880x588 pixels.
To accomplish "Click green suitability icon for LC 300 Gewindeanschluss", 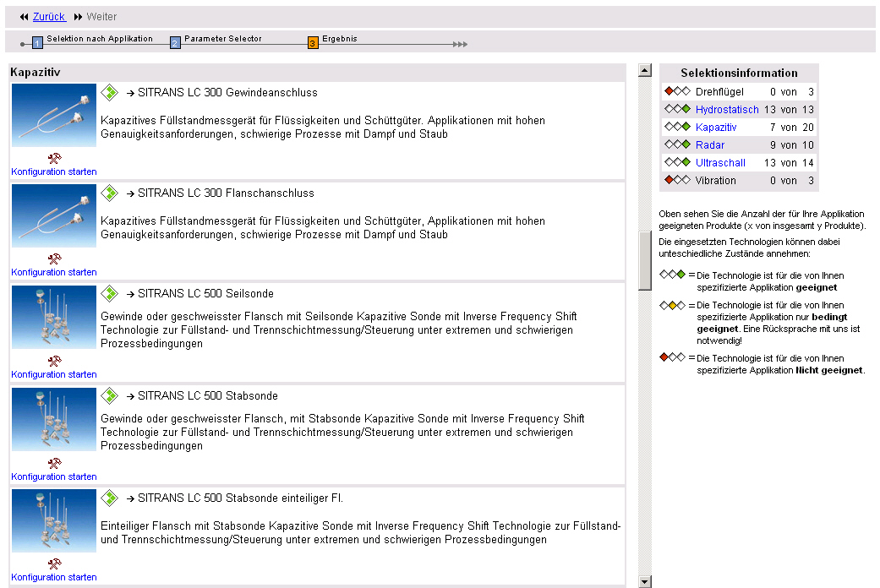I will 109,93.
